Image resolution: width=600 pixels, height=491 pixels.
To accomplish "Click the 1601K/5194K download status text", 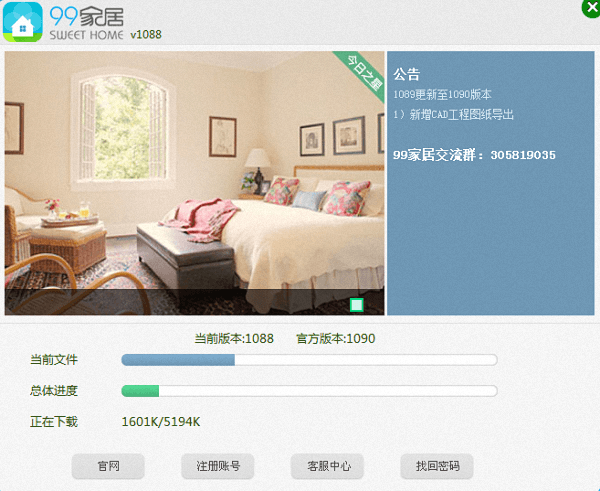I will (161, 422).
